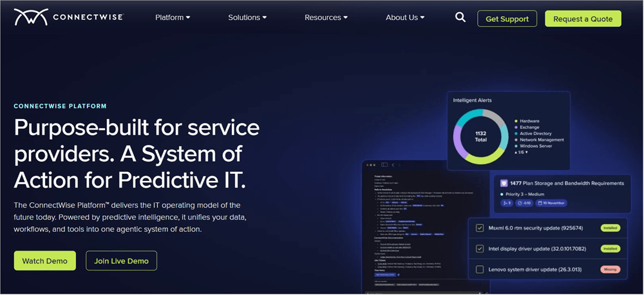
Task: Click the 'Purpose-built for service providers' headline
Action: tap(137, 154)
